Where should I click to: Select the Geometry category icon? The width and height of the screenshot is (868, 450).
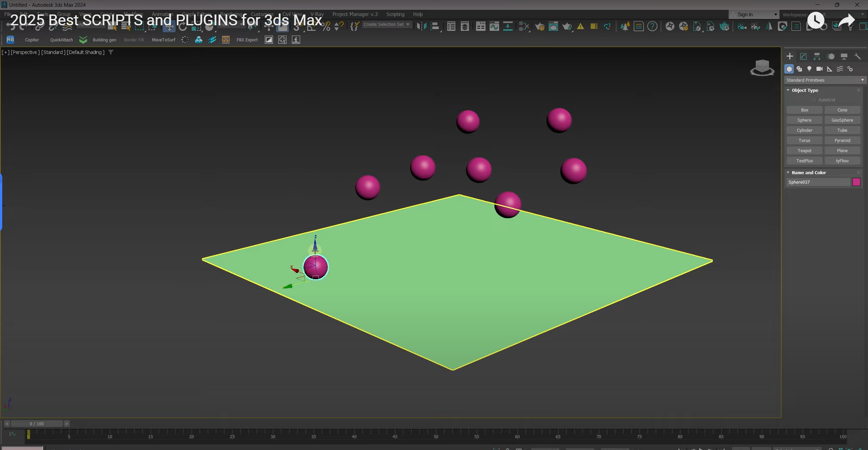coord(789,69)
